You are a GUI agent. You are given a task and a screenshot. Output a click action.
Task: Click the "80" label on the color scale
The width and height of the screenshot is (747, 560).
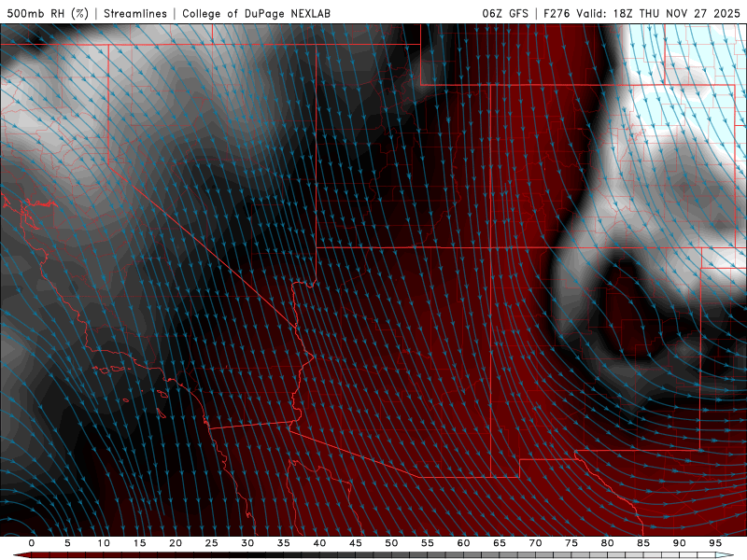tap(607, 543)
